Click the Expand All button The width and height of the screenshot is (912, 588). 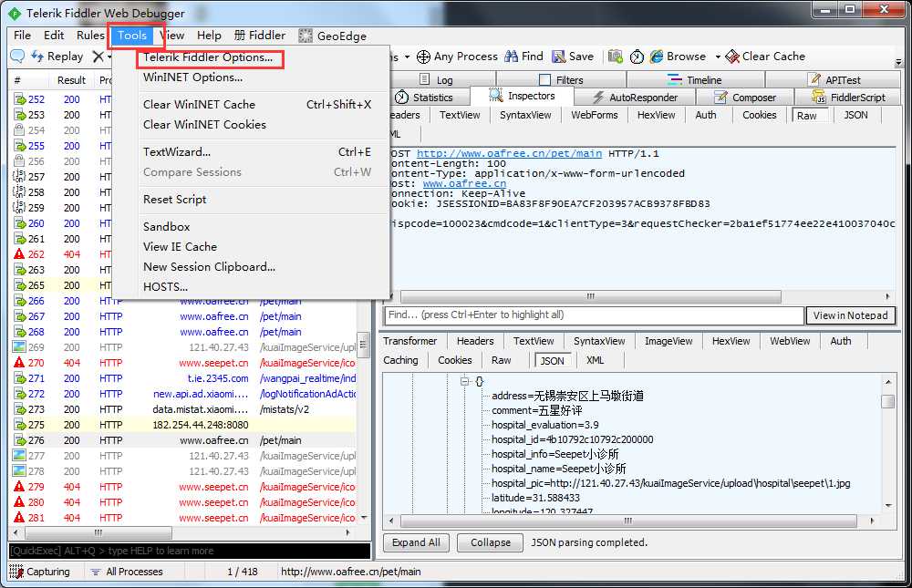(x=416, y=542)
